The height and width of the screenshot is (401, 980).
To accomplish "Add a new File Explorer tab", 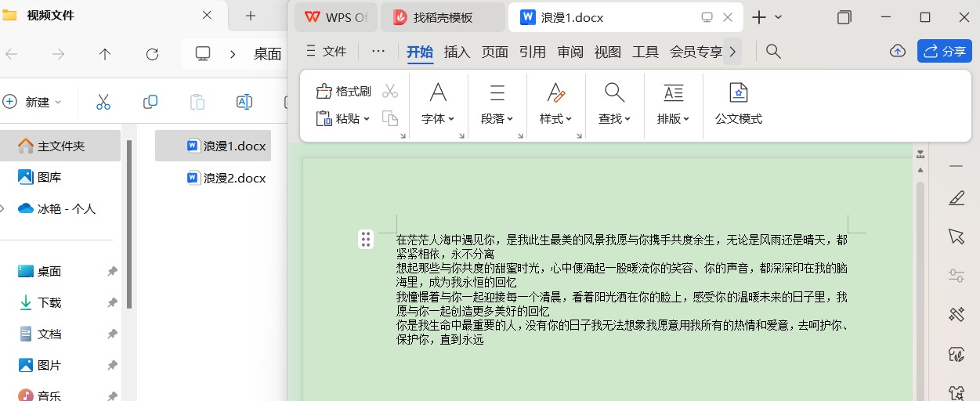I will point(251,16).
